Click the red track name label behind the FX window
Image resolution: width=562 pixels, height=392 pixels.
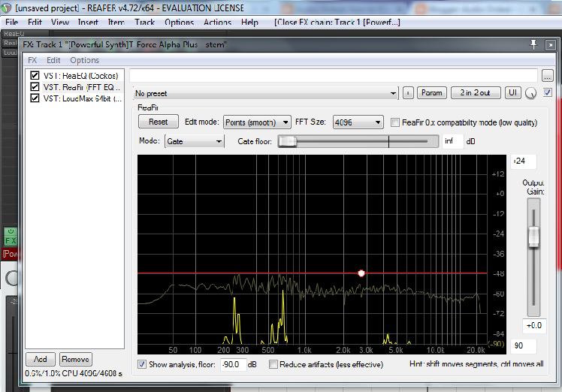coord(10,254)
